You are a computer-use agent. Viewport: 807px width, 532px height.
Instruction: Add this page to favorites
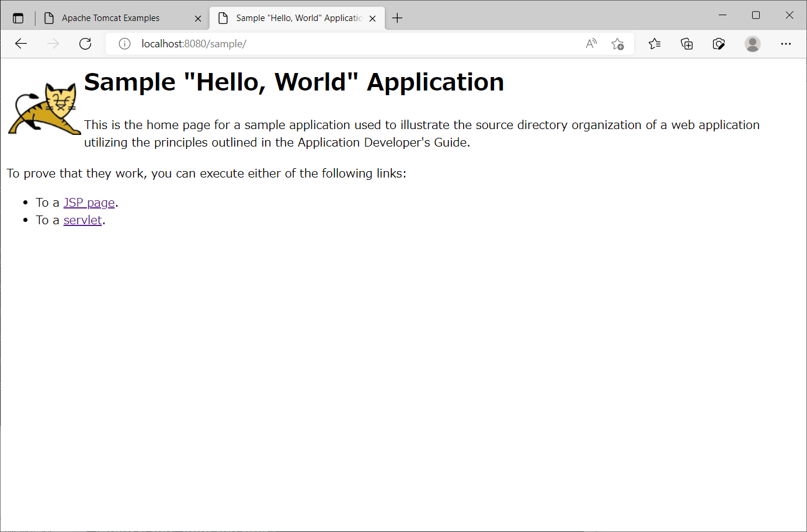point(617,43)
